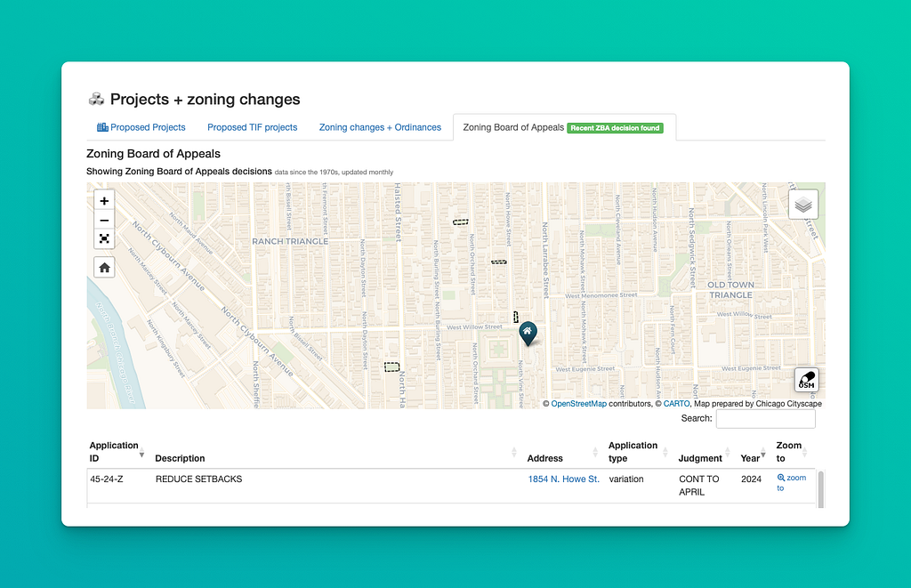Click dashed parcel outline near North Orchard Street top
911x588 pixels.
(461, 222)
